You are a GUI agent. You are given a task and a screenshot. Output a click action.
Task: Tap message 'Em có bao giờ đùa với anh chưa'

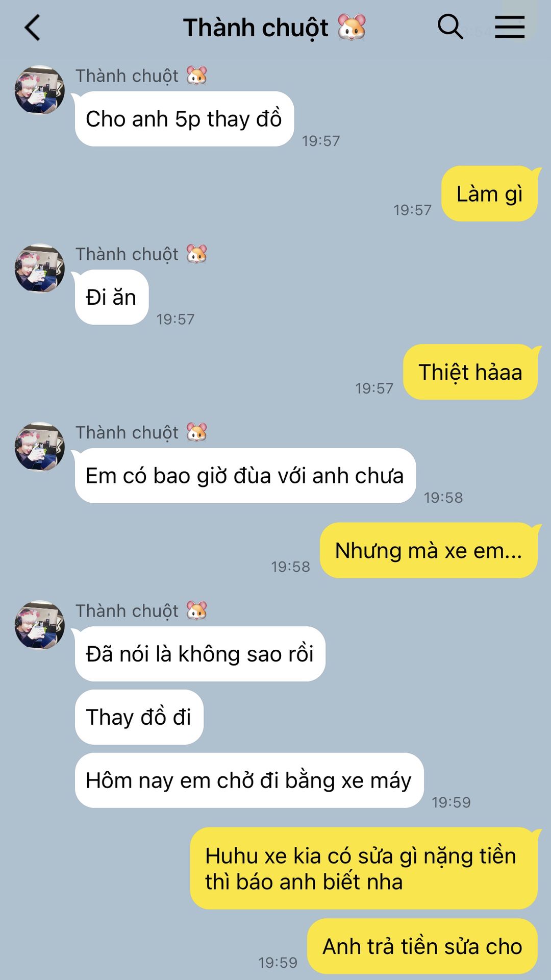(245, 476)
